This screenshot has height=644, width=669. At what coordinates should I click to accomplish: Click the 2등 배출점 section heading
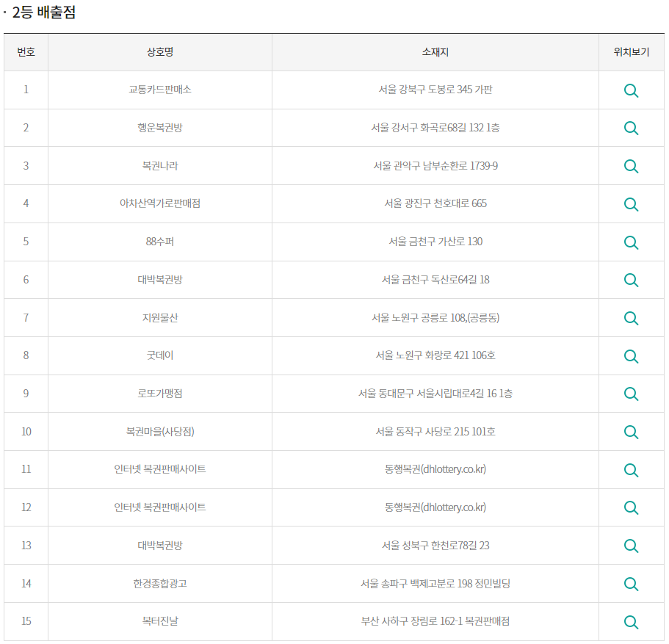pos(43,12)
